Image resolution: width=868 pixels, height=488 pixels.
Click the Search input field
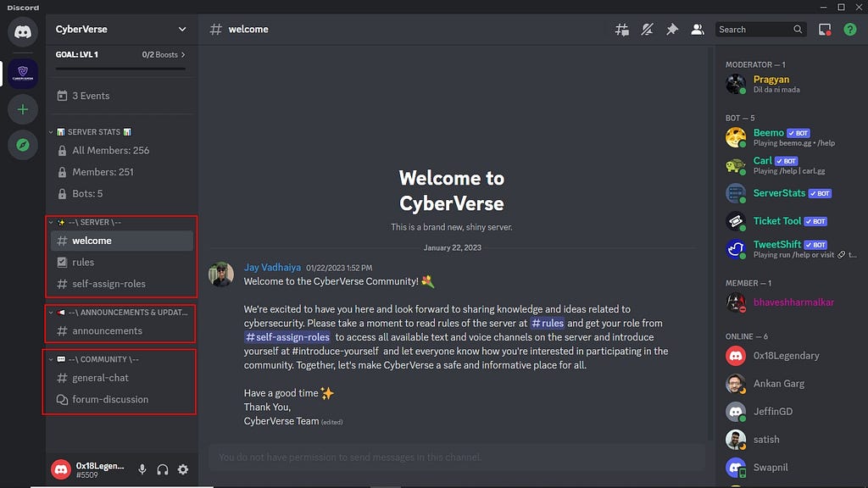tap(760, 30)
